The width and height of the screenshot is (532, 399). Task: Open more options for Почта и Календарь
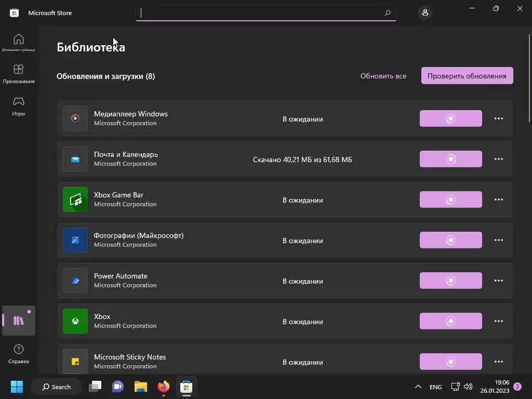[498, 159]
